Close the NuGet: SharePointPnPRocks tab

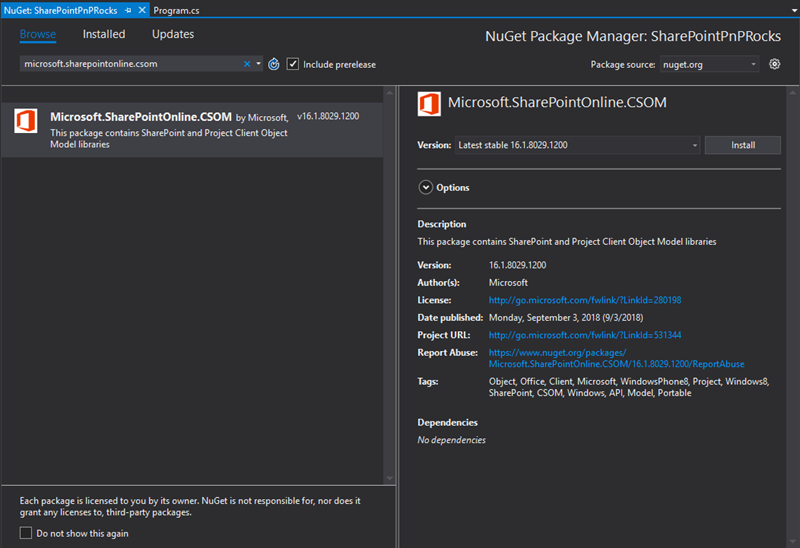pyautogui.click(x=142, y=10)
